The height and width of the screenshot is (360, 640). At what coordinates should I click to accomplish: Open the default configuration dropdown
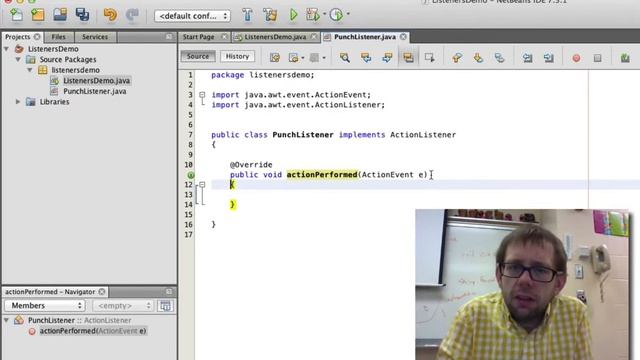click(192, 16)
